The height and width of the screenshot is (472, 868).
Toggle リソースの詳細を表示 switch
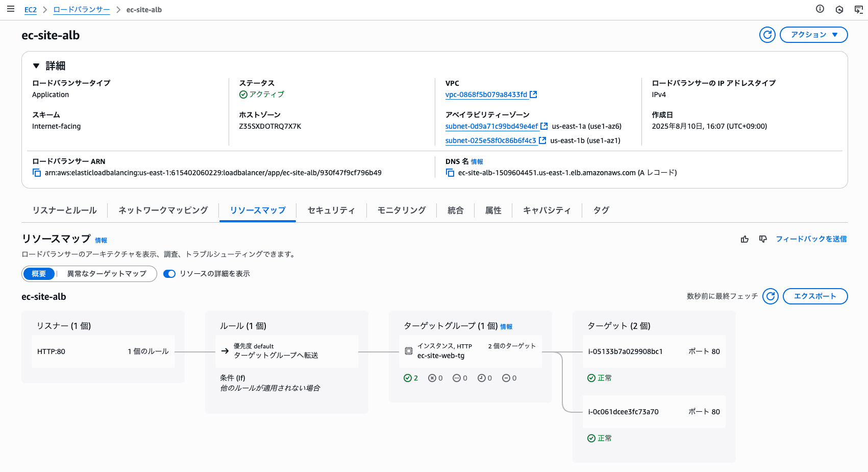click(x=169, y=274)
